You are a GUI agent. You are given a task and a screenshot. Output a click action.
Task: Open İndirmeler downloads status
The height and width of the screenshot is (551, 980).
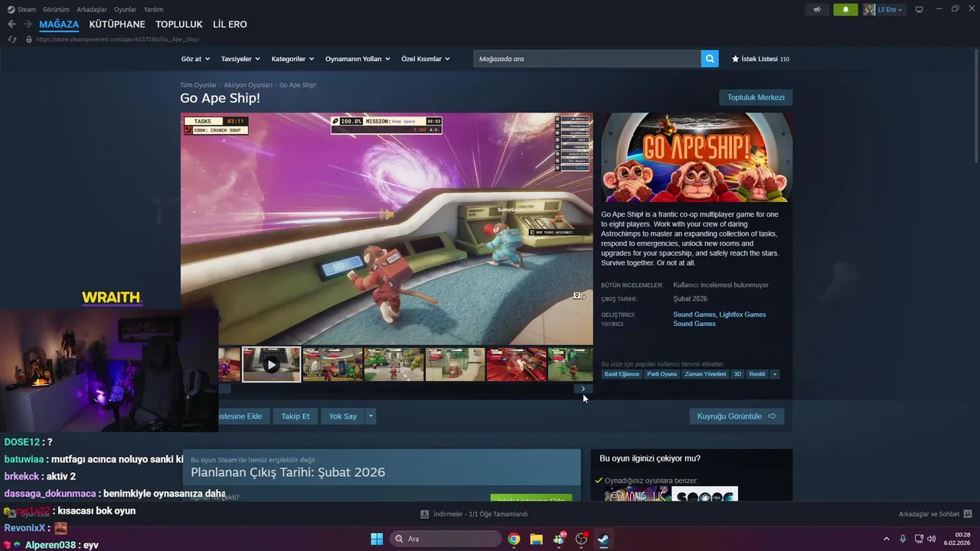[x=475, y=514]
